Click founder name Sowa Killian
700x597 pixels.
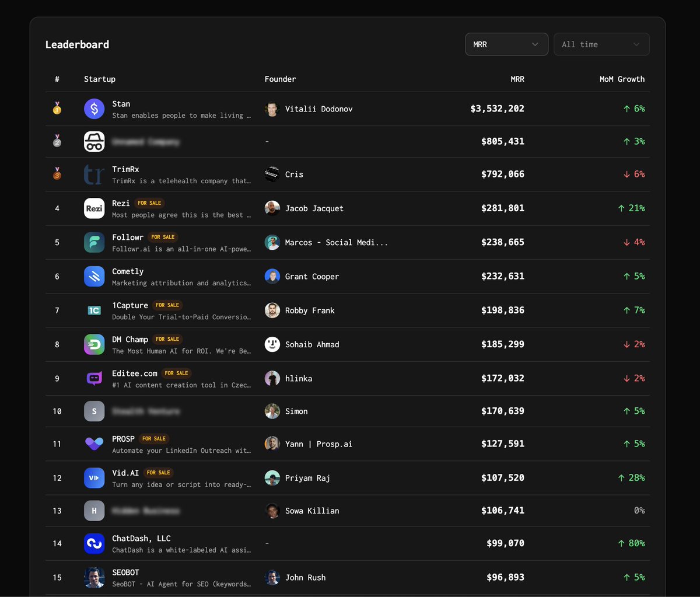[x=312, y=511]
